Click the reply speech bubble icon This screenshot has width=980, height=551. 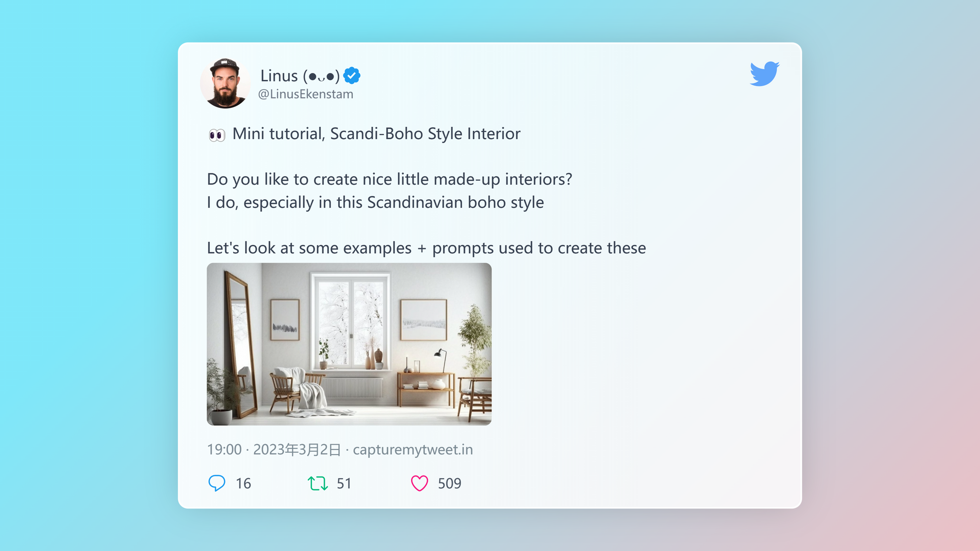click(217, 483)
